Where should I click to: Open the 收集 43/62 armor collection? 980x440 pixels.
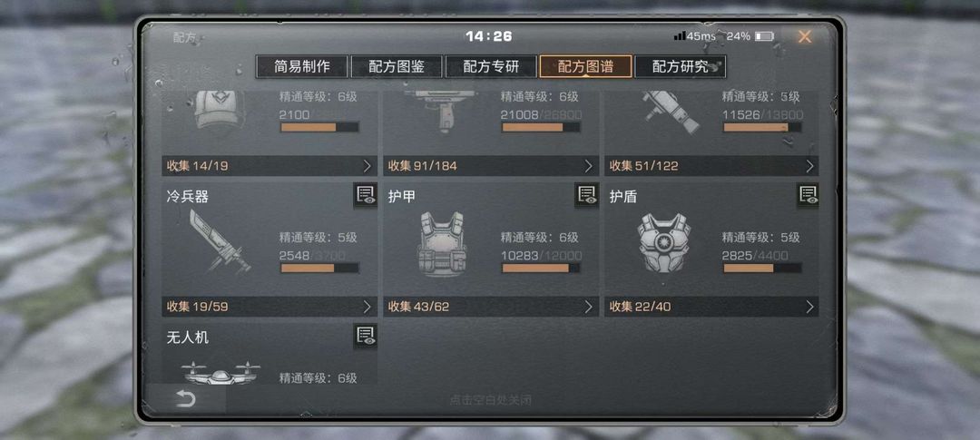491,307
